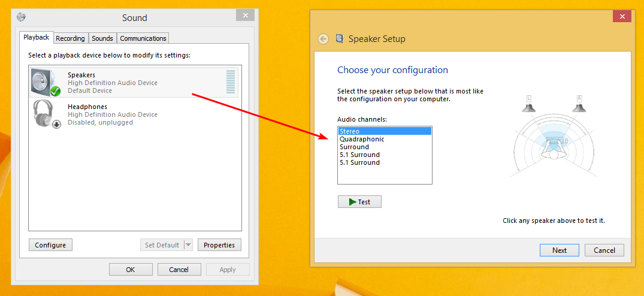
Task: Select Surround channel configuration
Action: click(354, 147)
